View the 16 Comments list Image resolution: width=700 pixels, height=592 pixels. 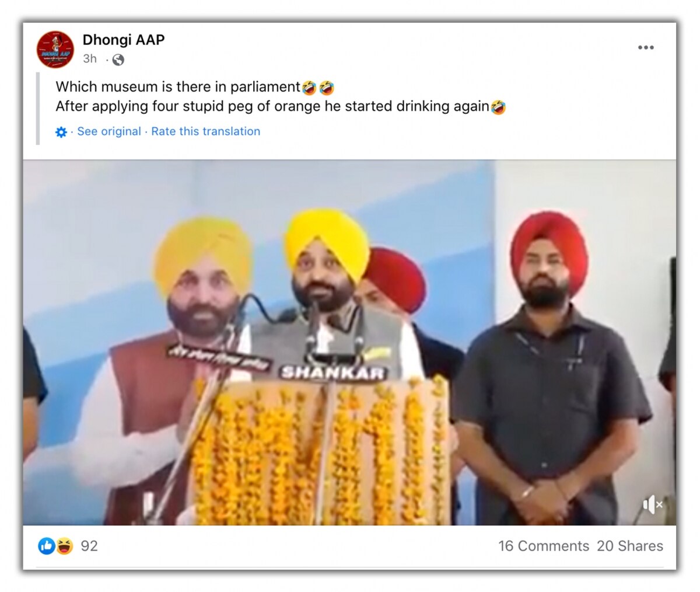(544, 546)
